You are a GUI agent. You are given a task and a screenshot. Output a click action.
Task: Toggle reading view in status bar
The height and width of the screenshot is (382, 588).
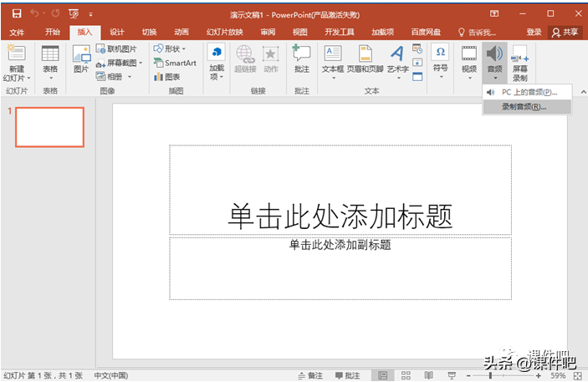click(x=428, y=375)
